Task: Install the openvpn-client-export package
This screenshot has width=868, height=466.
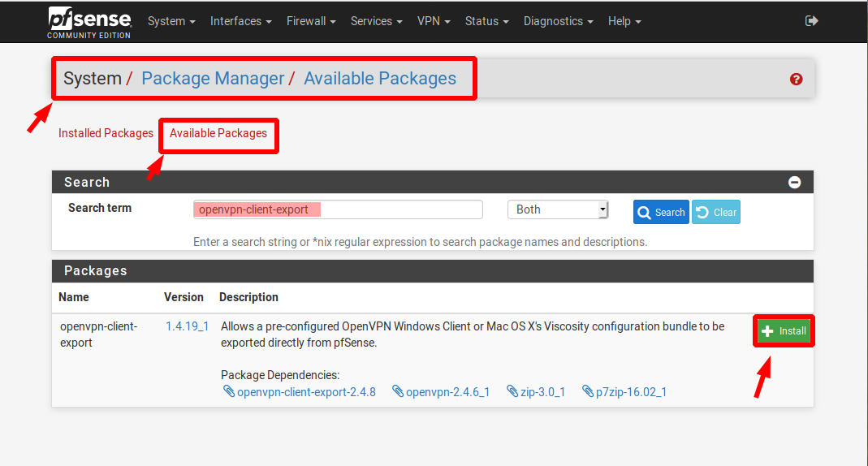Action: [784, 331]
